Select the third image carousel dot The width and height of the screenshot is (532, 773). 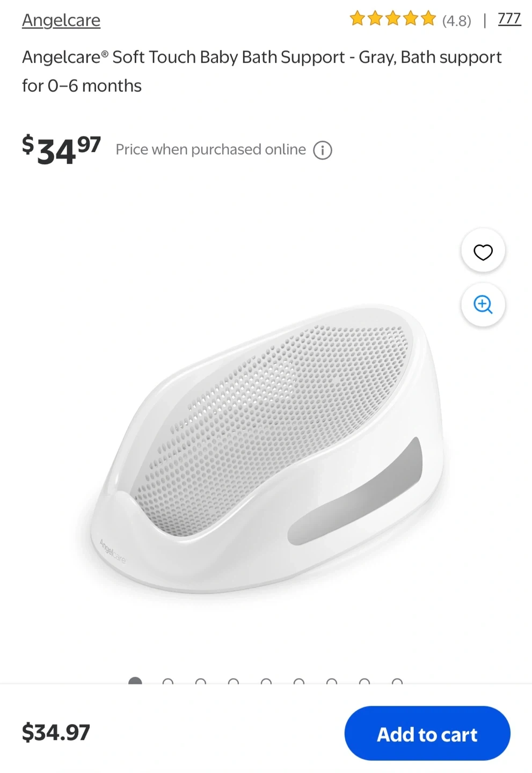click(201, 681)
